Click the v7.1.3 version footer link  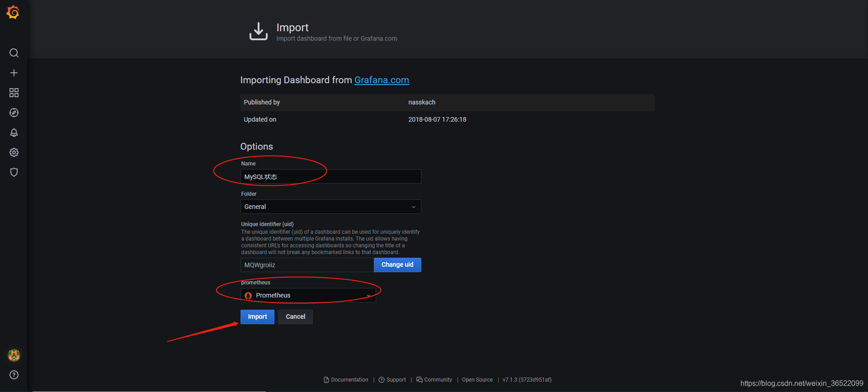(x=527, y=380)
